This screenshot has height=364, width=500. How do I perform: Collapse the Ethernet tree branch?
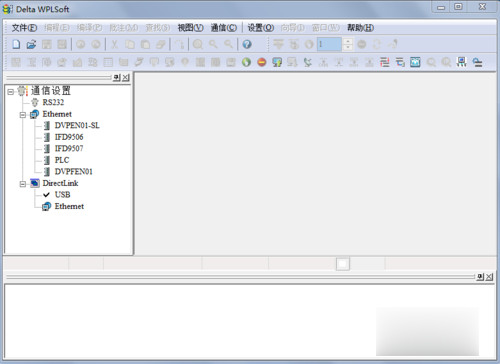[23, 115]
